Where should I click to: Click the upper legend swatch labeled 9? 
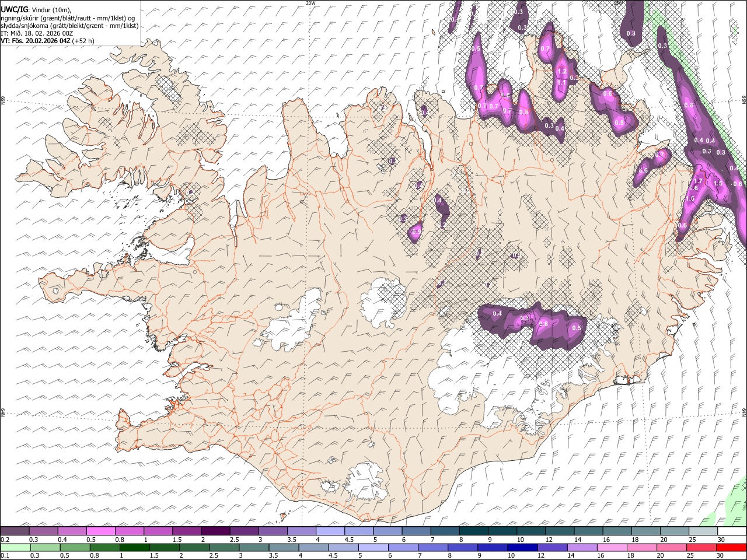(502, 531)
